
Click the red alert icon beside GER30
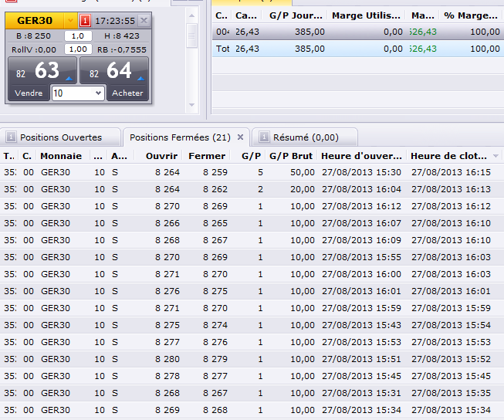(x=85, y=20)
